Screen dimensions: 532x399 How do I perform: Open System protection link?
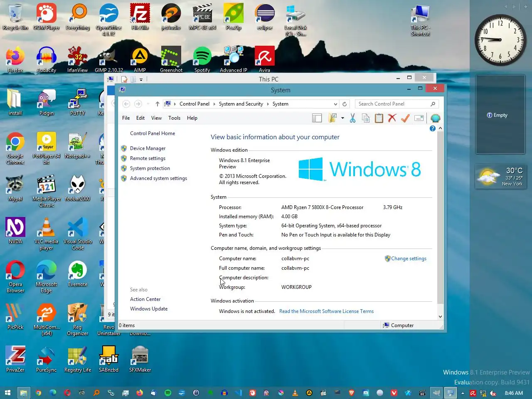coord(150,168)
